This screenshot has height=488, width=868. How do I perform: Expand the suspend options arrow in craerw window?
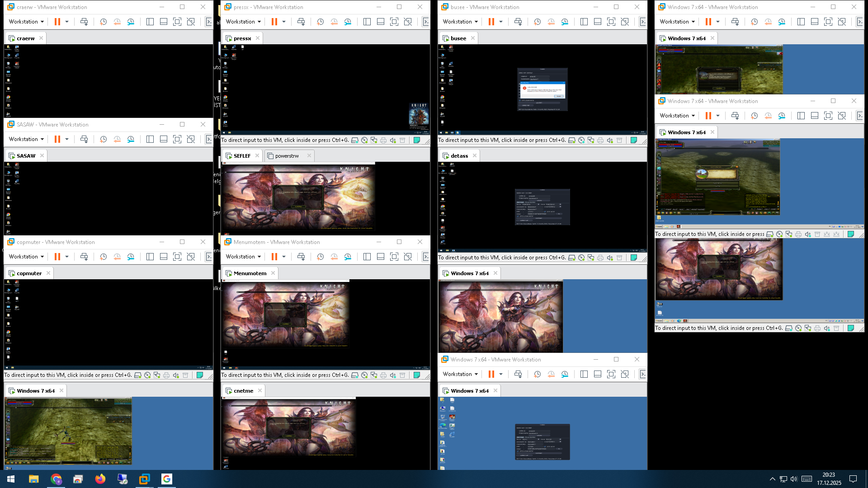(x=67, y=22)
